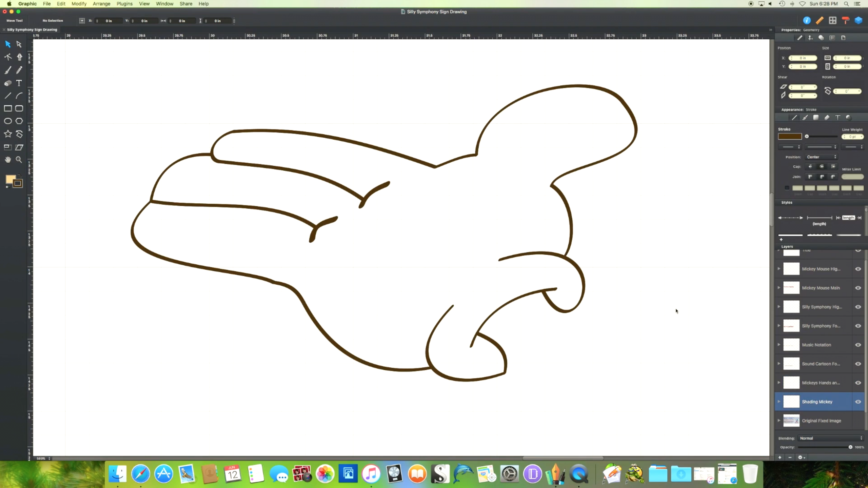Toggle visibility of Music Notation layer

[858, 345]
